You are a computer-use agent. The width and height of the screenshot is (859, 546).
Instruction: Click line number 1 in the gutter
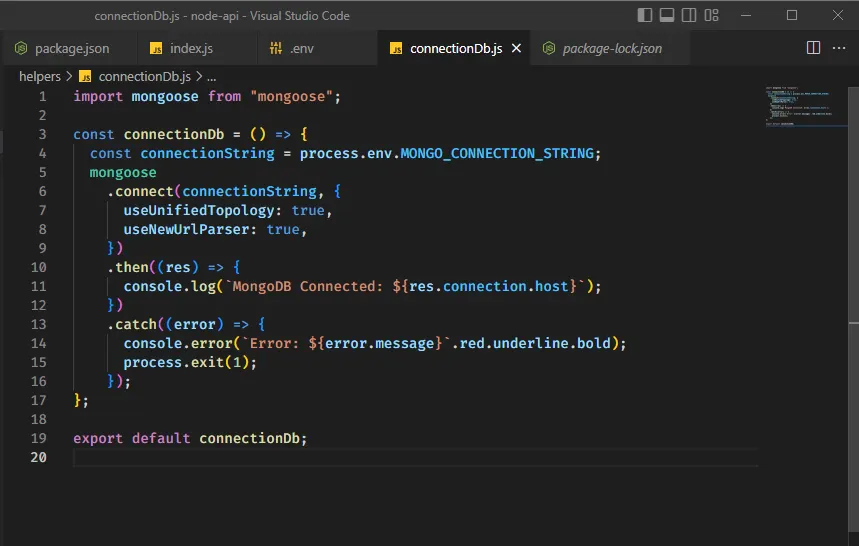coord(43,97)
